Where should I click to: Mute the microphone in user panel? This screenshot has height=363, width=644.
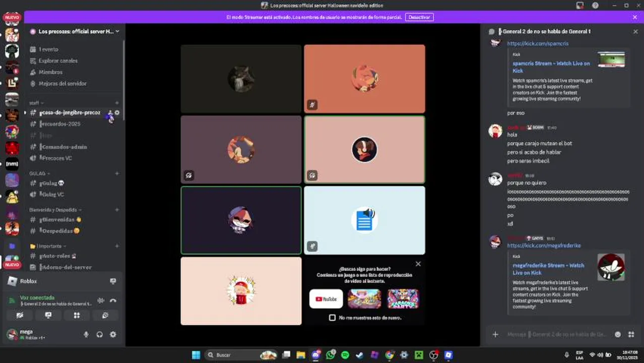pyautogui.click(x=86, y=334)
